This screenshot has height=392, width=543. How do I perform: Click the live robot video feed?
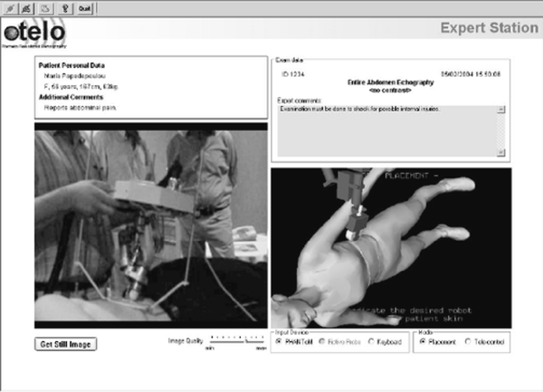pyautogui.click(x=151, y=226)
